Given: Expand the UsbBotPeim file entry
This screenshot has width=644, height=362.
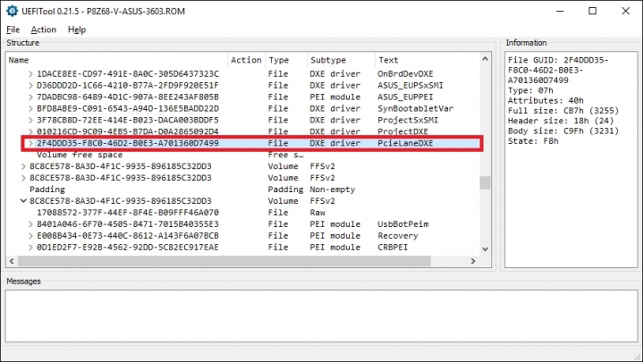Looking at the screenshot, I should (30, 224).
